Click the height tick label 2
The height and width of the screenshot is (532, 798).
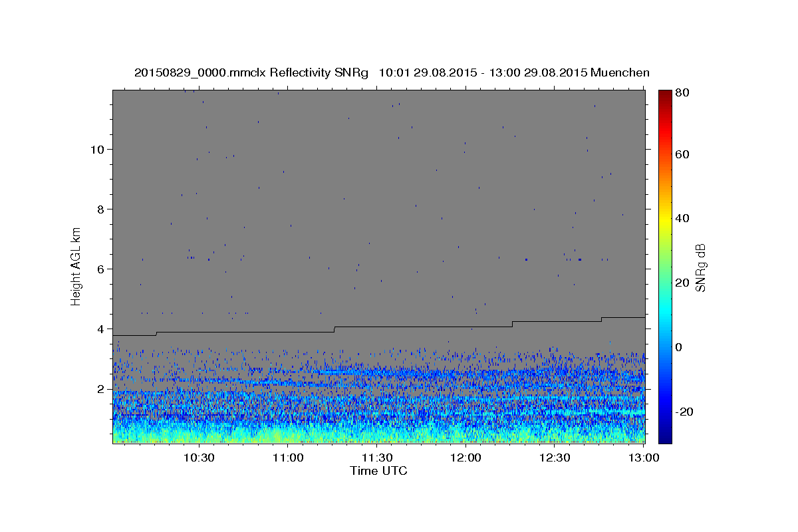point(100,388)
